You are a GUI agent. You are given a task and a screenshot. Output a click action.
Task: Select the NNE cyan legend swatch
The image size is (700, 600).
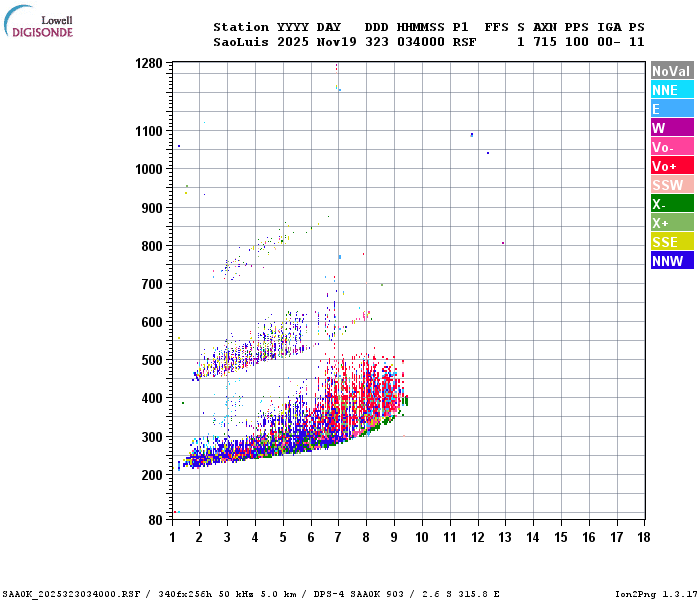pyautogui.click(x=672, y=90)
